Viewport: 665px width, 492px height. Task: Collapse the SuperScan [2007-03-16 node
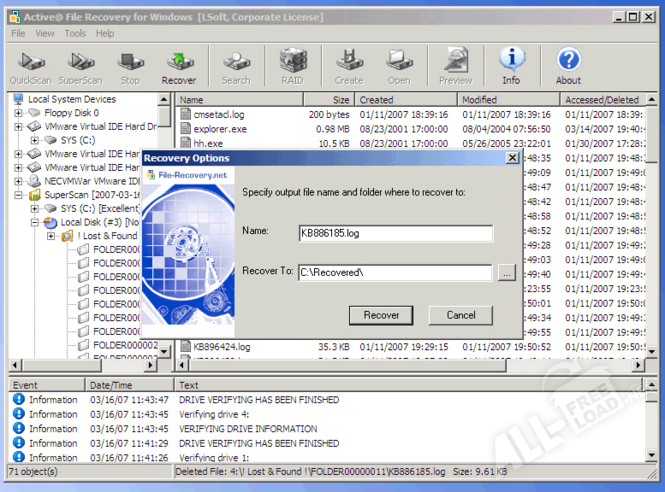click(18, 195)
